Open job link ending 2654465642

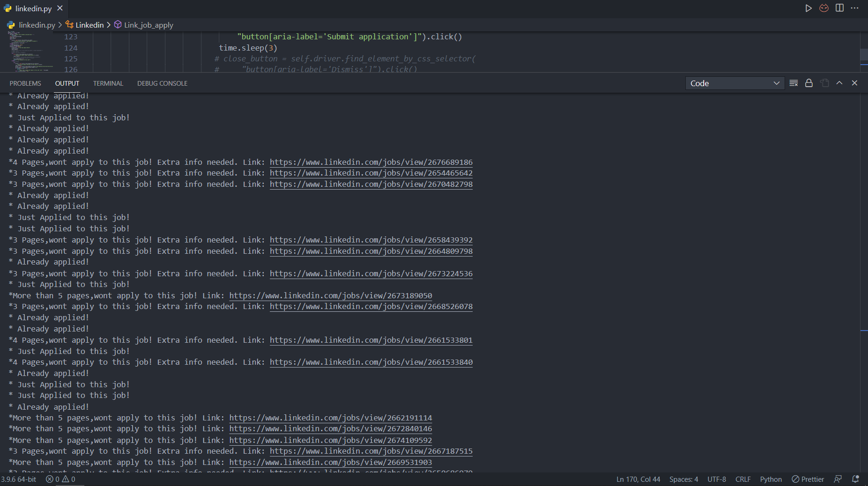(x=371, y=173)
